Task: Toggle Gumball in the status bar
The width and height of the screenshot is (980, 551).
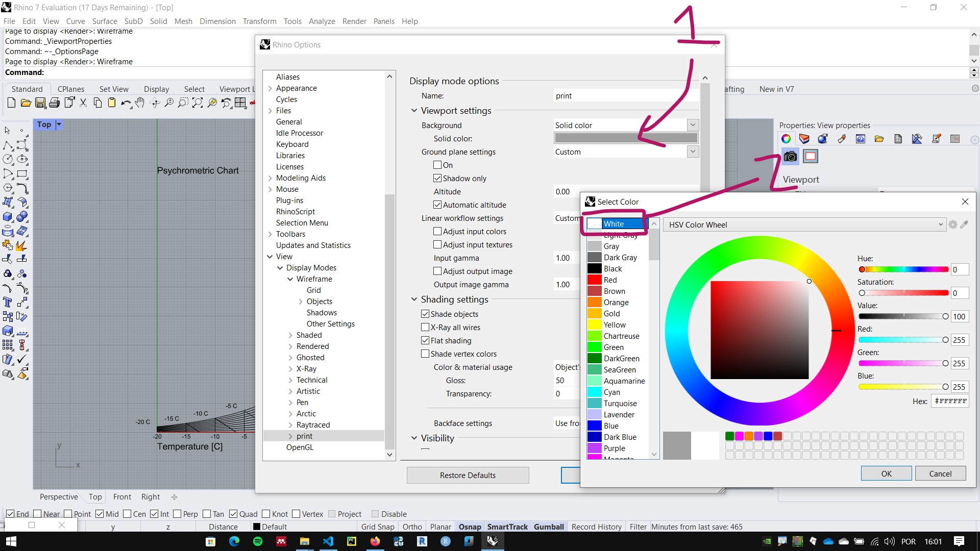Action: pyautogui.click(x=549, y=527)
